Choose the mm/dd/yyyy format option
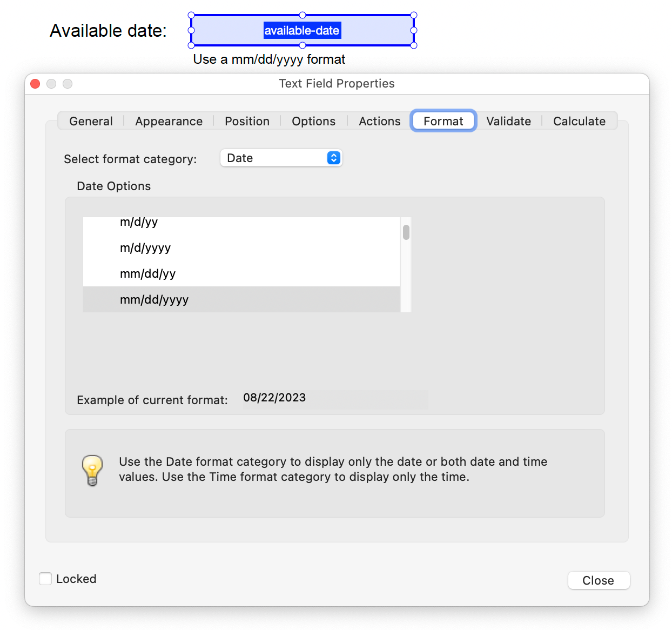The image size is (672, 630). pyautogui.click(x=154, y=299)
